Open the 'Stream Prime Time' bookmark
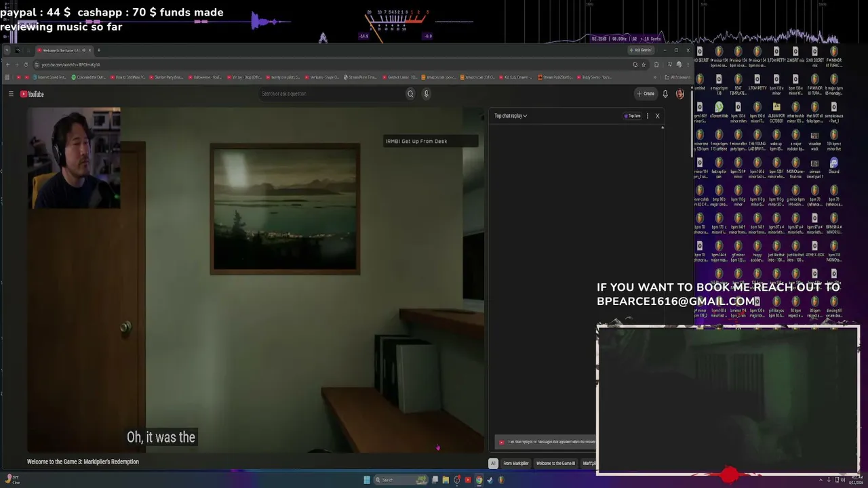 pyautogui.click(x=361, y=77)
